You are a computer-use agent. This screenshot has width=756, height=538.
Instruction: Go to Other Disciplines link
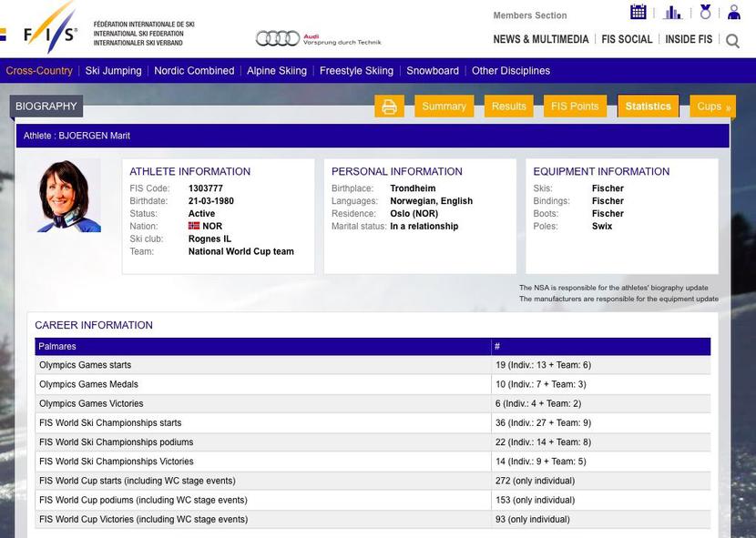click(510, 71)
